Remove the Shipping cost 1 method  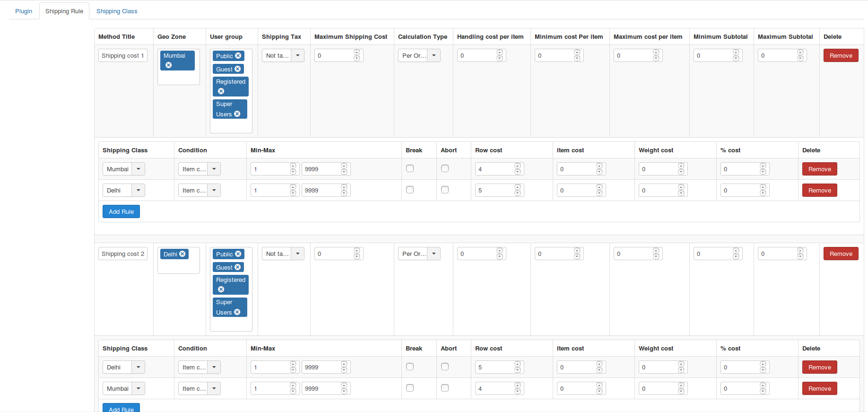click(841, 55)
